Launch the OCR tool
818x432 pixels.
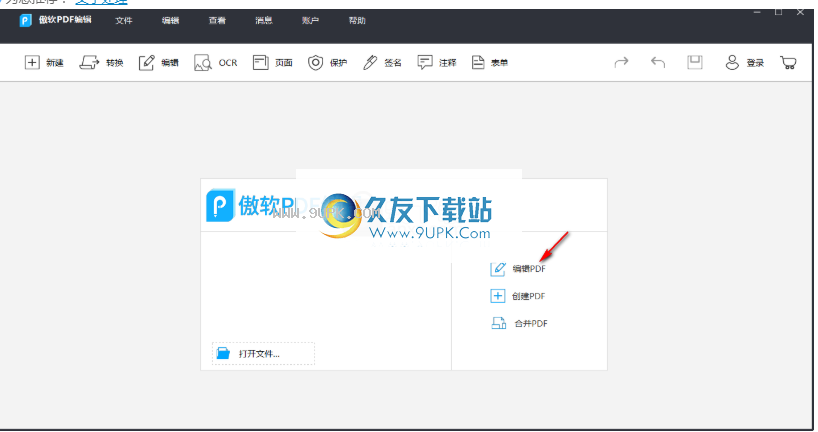[x=215, y=63]
